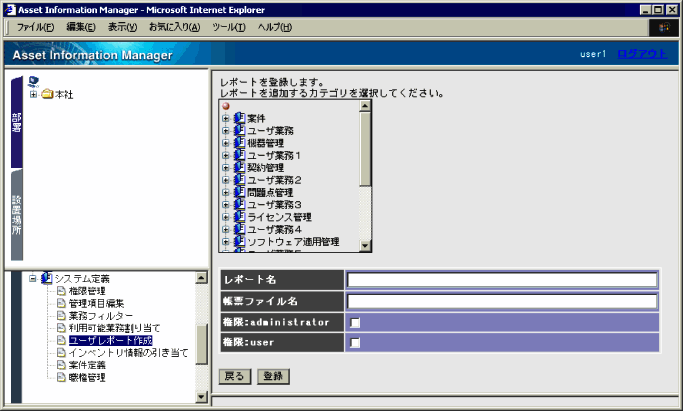Expand the ライセンス管理 category node
Image resolution: width=683 pixels, height=411 pixels.
pyautogui.click(x=225, y=217)
